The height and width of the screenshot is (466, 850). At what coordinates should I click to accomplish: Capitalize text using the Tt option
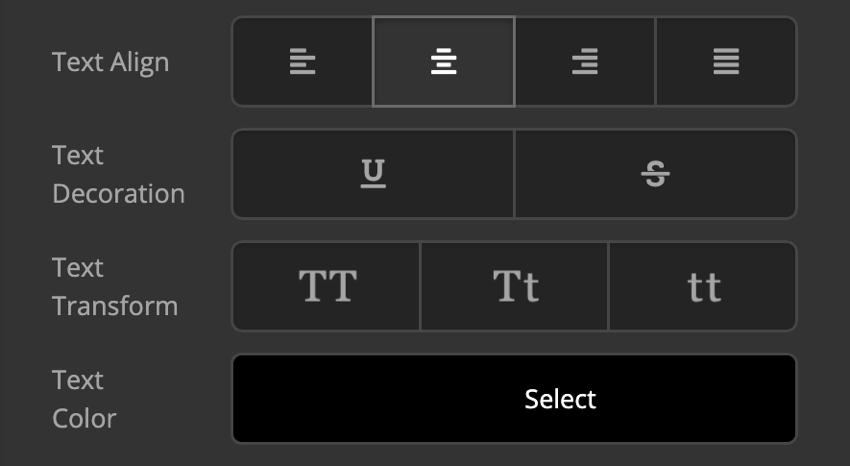click(x=515, y=287)
